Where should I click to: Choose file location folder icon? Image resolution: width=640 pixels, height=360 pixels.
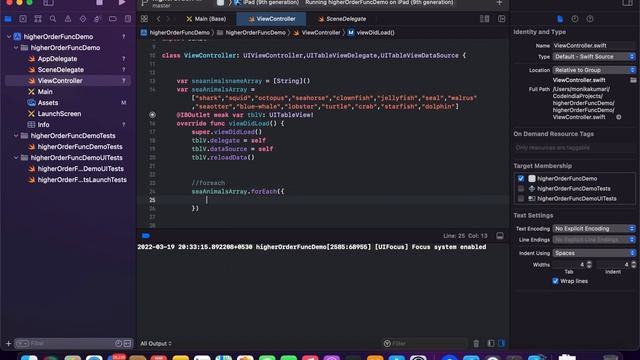pyautogui.click(x=633, y=80)
